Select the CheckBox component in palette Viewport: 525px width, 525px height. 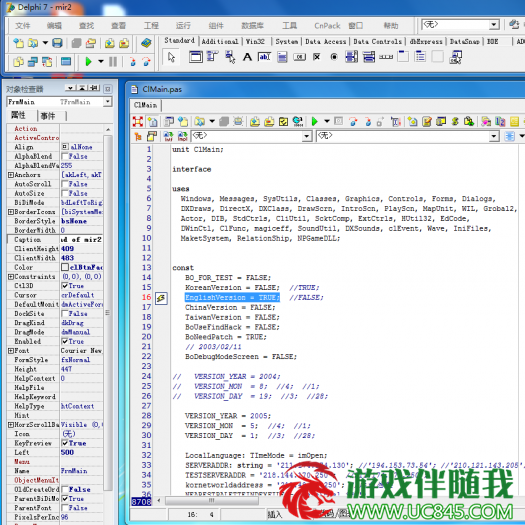pyautogui.click(x=316, y=57)
